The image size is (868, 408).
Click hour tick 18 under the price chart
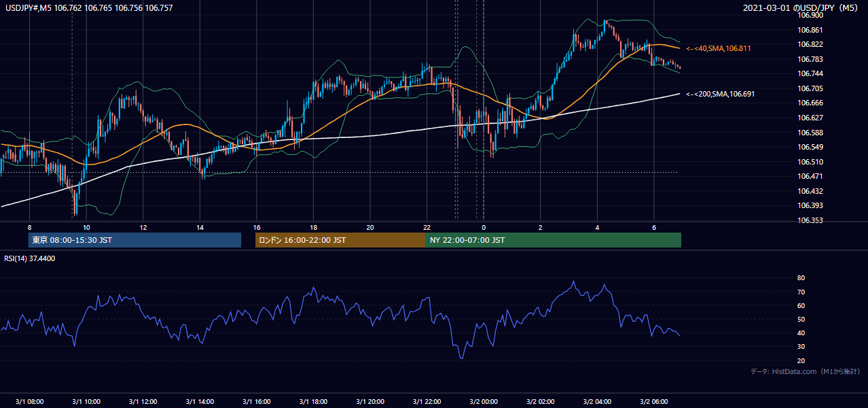pyautogui.click(x=312, y=227)
